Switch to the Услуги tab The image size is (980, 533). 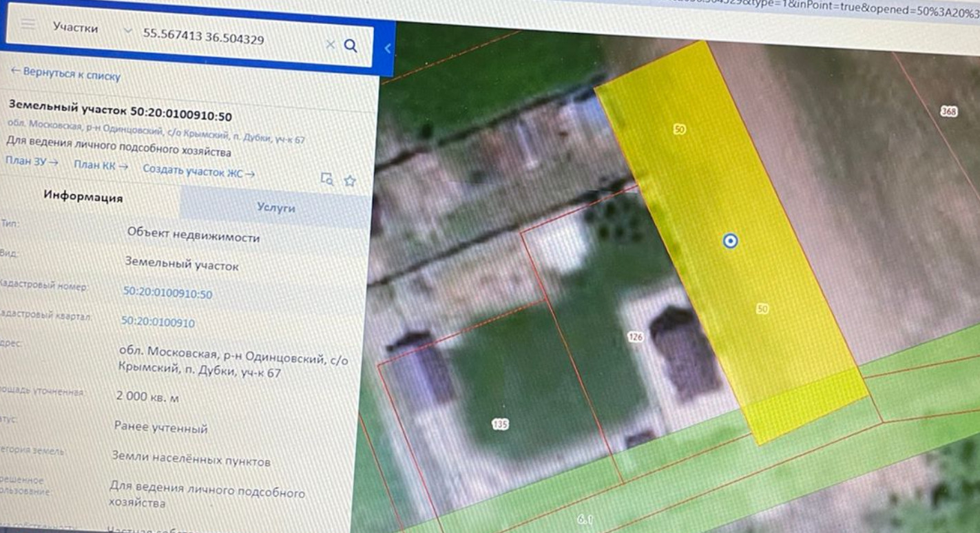275,207
